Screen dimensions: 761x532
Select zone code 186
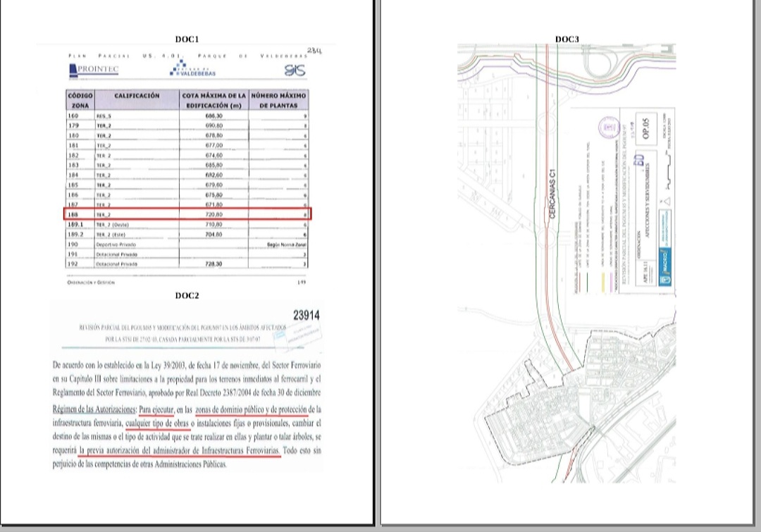point(73,194)
